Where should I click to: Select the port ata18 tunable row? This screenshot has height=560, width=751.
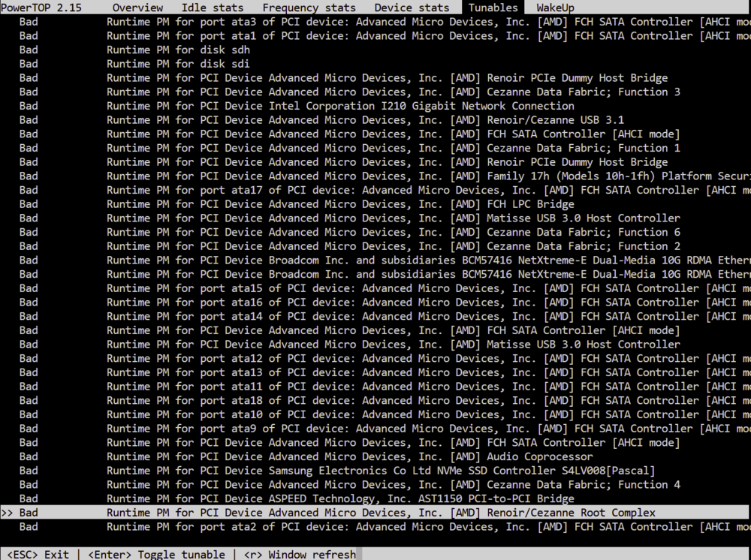click(375, 400)
